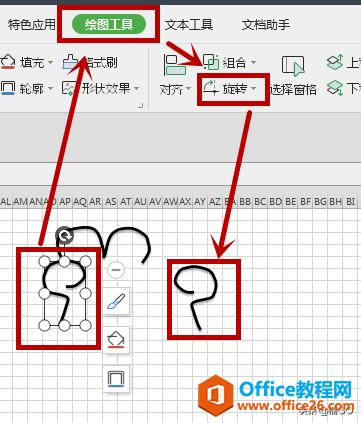
Task: Switch to the 特色应用 tab
Action: click(31, 24)
